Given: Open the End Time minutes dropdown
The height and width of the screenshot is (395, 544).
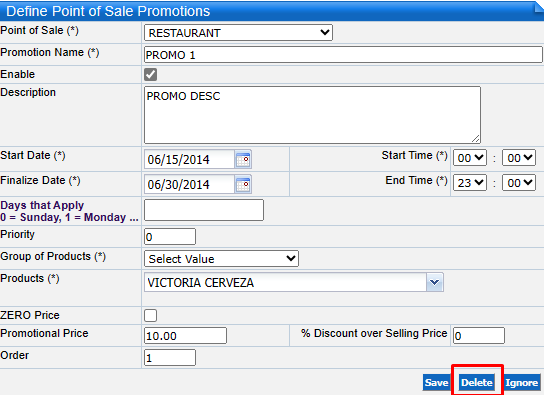Looking at the screenshot, I should [519, 183].
